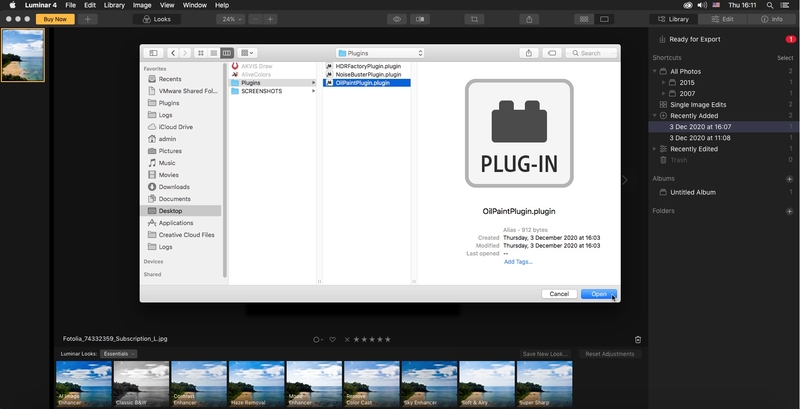Select Recents in the Favorites sidebar

pyautogui.click(x=169, y=79)
